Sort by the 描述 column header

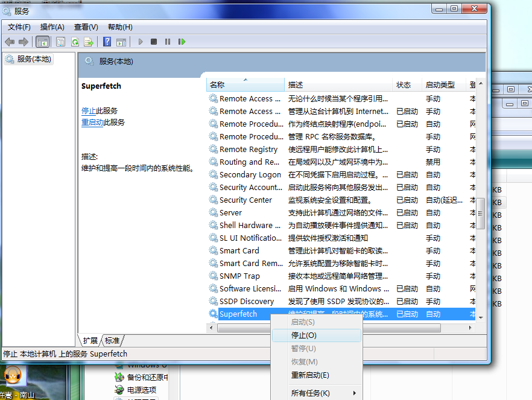(338, 85)
